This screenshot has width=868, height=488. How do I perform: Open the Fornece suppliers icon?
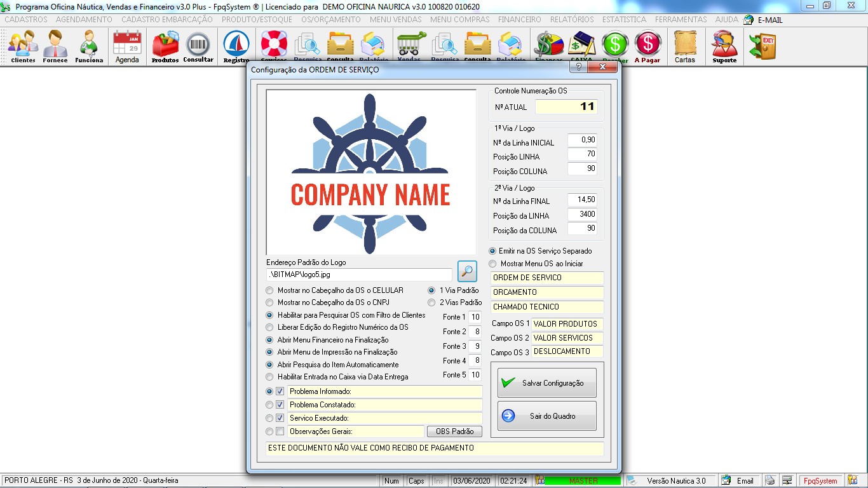55,46
